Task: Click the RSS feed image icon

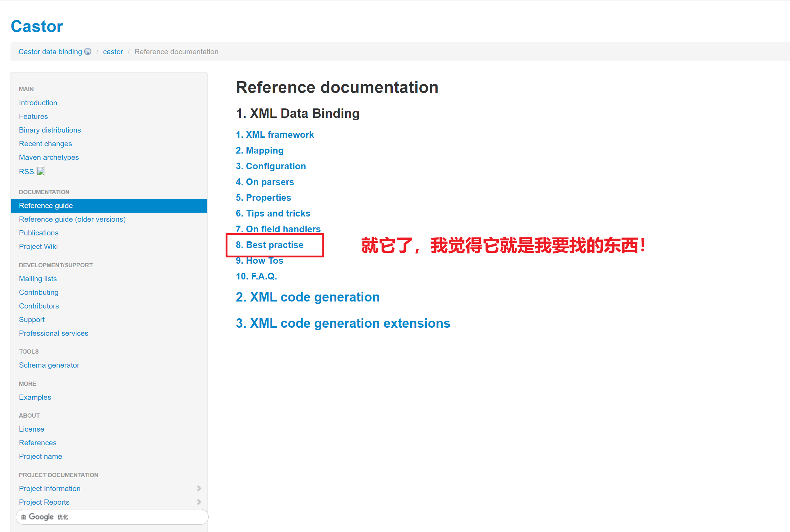Action: coord(41,171)
